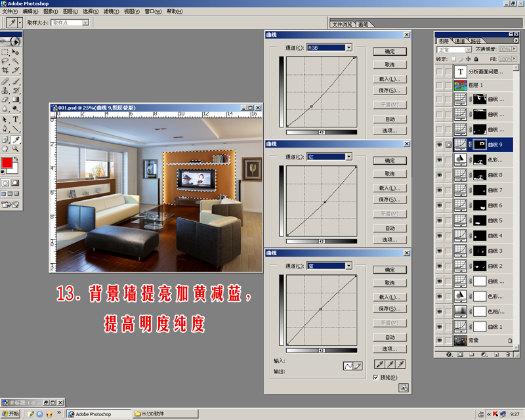525x420 pixels.
Task: Show the 图层 1 layer
Action: (439, 85)
